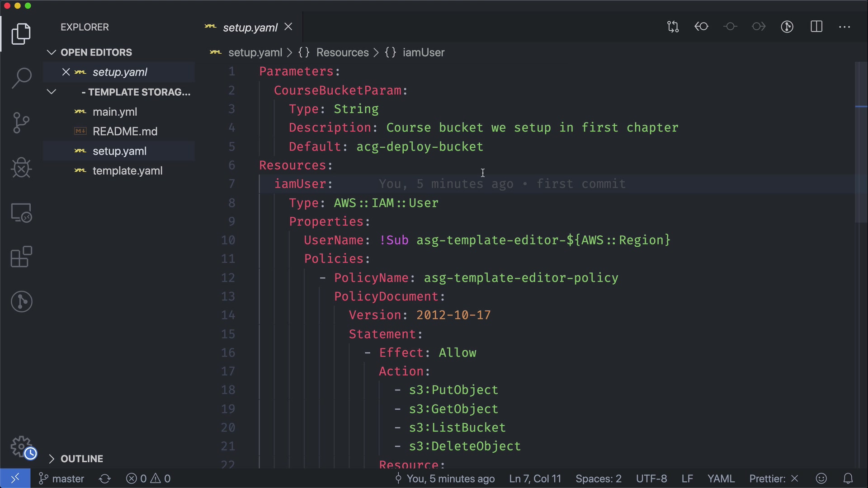The height and width of the screenshot is (488, 868).
Task: Click the Compare Changes editor toolbar icon
Action: (673, 27)
